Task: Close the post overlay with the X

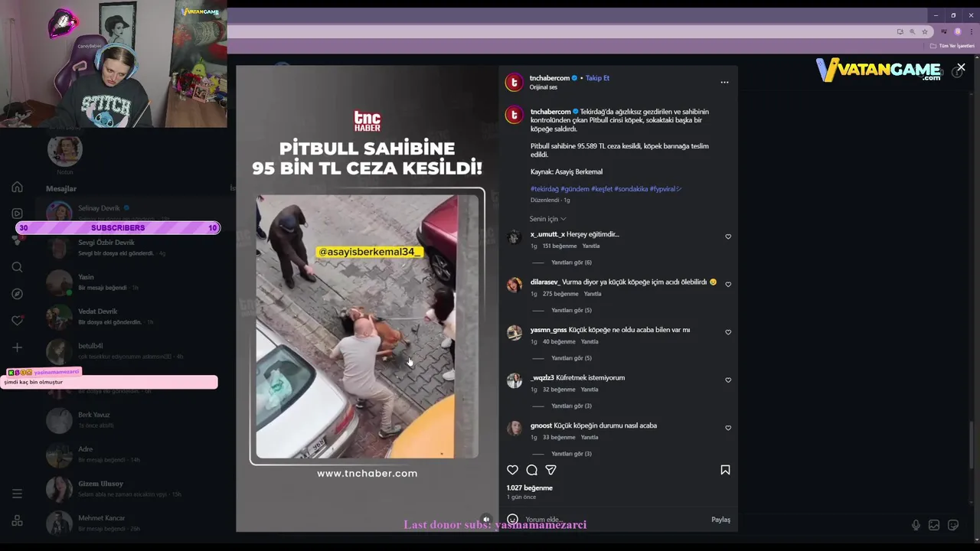Action: (961, 67)
